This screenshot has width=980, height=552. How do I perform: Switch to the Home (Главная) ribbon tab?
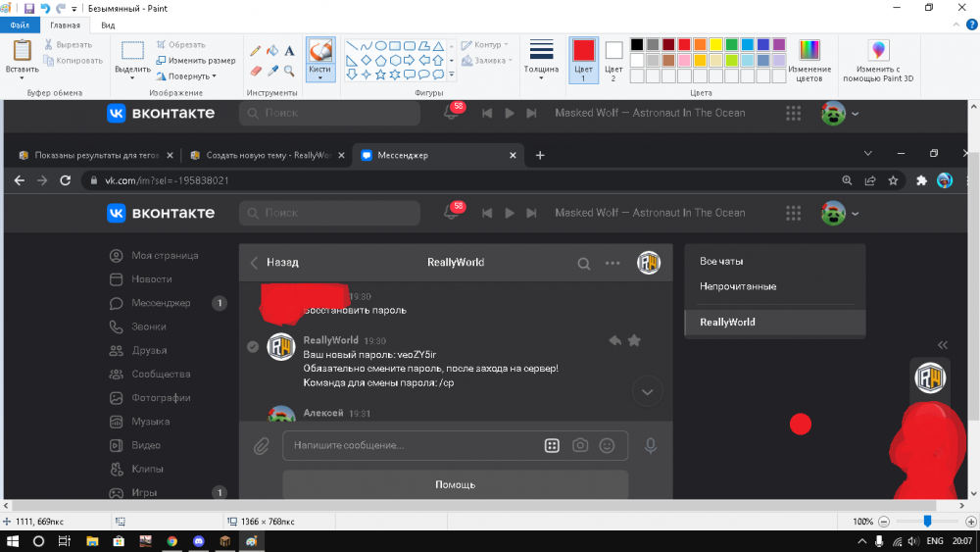[x=65, y=25]
